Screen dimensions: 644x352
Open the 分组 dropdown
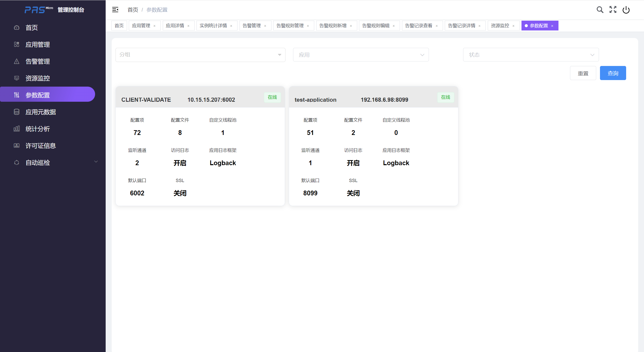pyautogui.click(x=200, y=55)
